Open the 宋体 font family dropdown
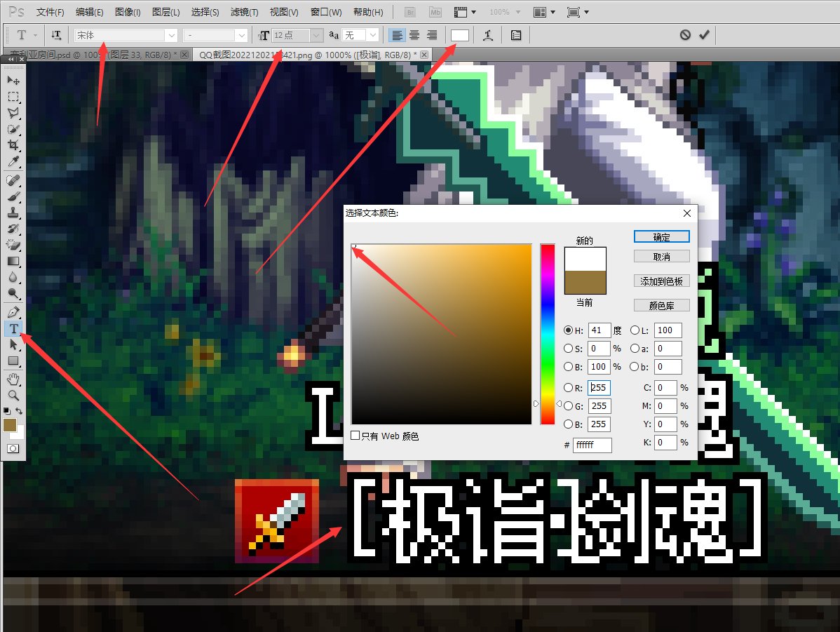840x632 pixels. pos(171,35)
